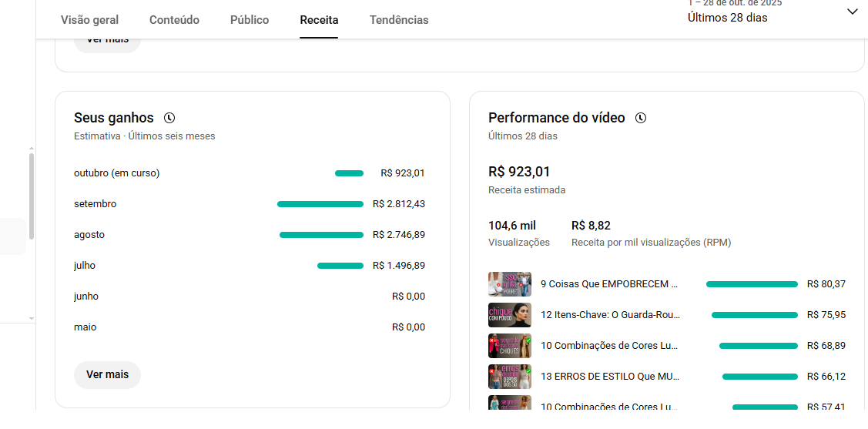
Task: Open the 9 Coisas Que EMPOBRECEM video thumbnail
Action: [x=509, y=284]
